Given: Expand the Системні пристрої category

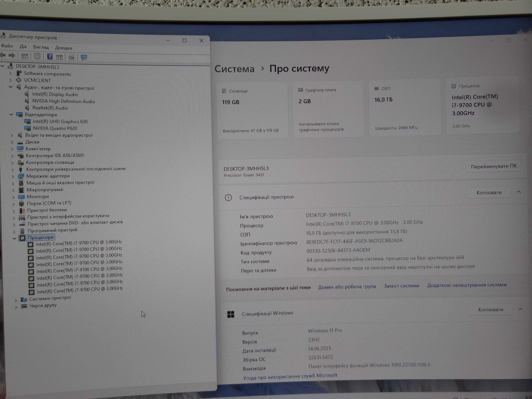Looking at the screenshot, I should coord(16,300).
